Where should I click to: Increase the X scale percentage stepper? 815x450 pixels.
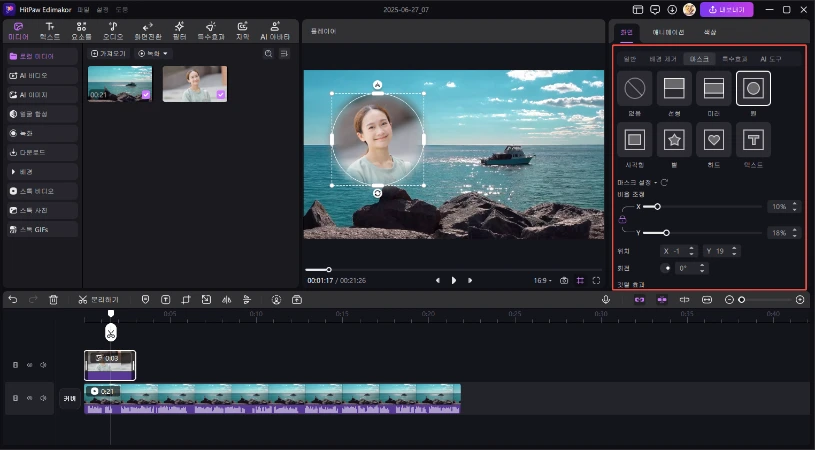pyautogui.click(x=794, y=204)
